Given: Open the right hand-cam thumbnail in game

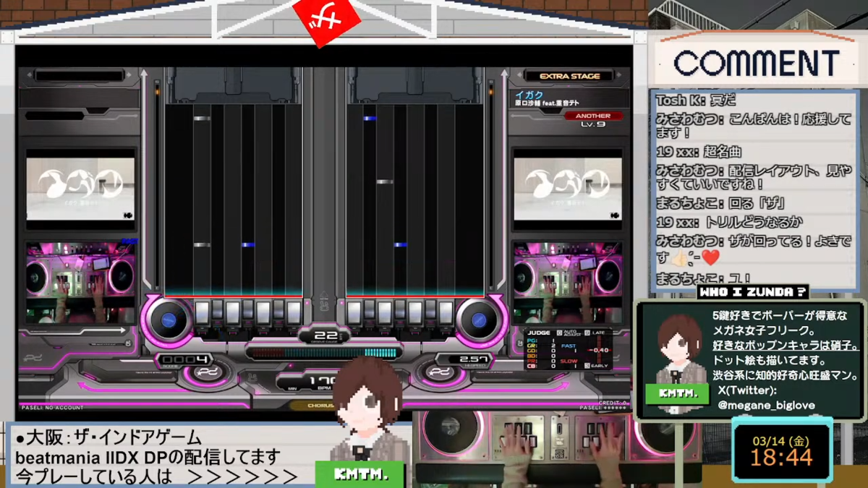Looking at the screenshot, I should coord(568,283).
